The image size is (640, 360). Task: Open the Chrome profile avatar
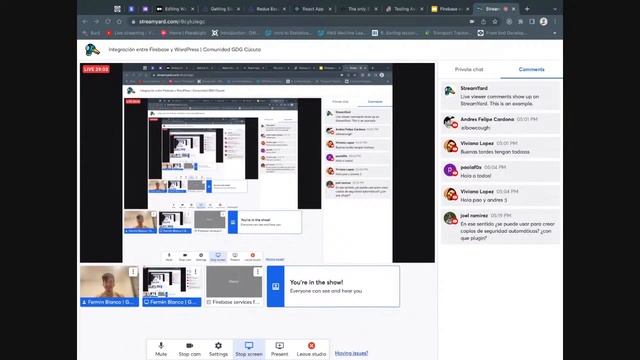tap(544, 22)
